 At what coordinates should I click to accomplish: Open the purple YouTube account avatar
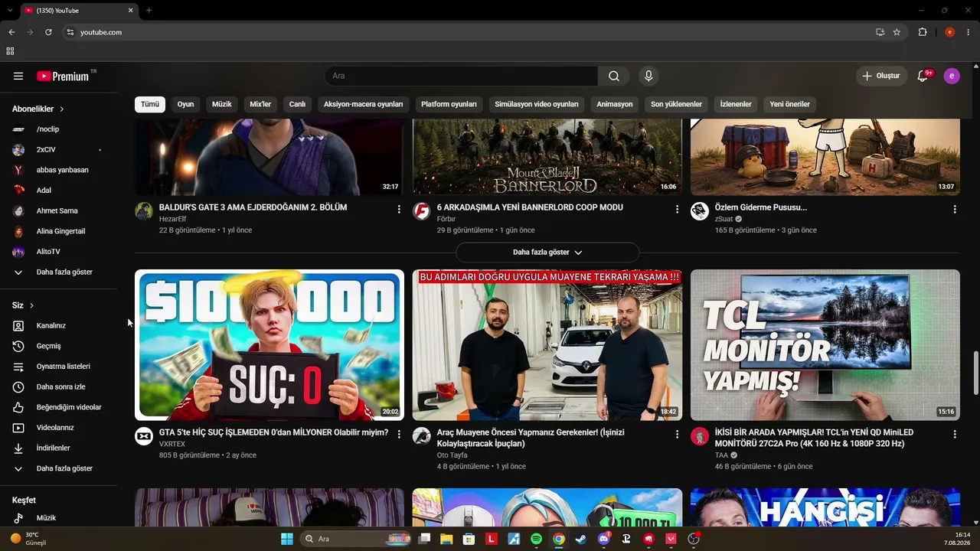952,76
